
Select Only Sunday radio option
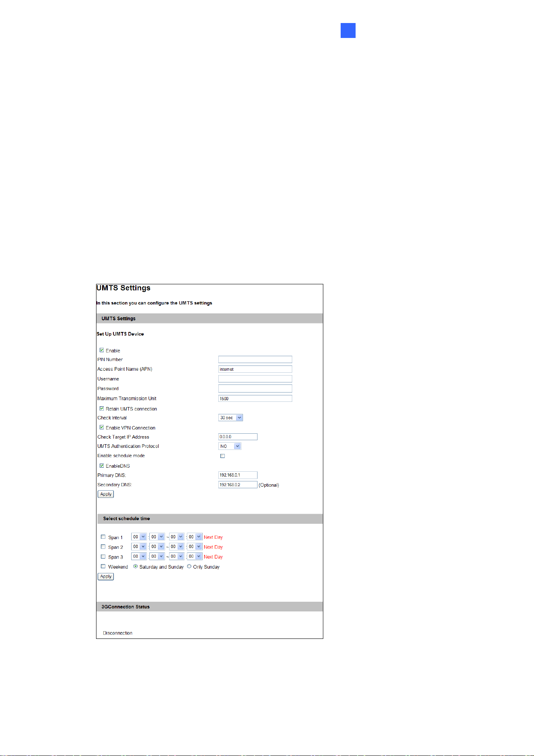[x=189, y=566]
